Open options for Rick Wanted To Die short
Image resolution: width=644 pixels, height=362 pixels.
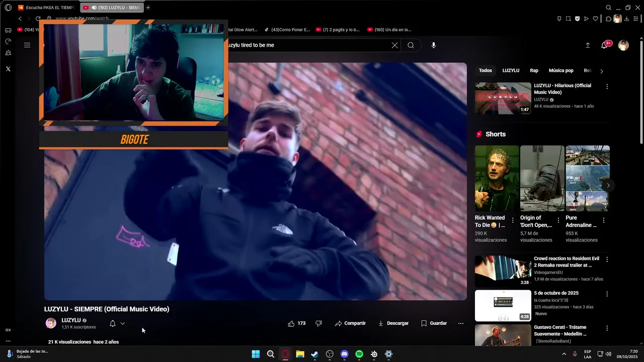click(513, 220)
